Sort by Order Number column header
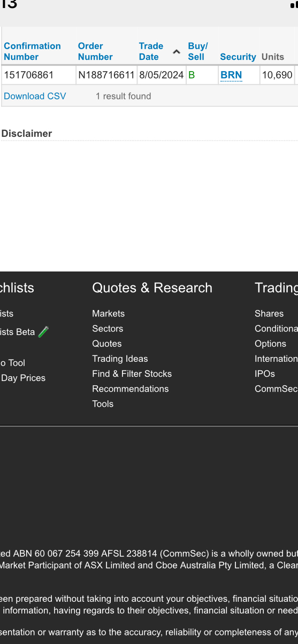 tap(95, 51)
